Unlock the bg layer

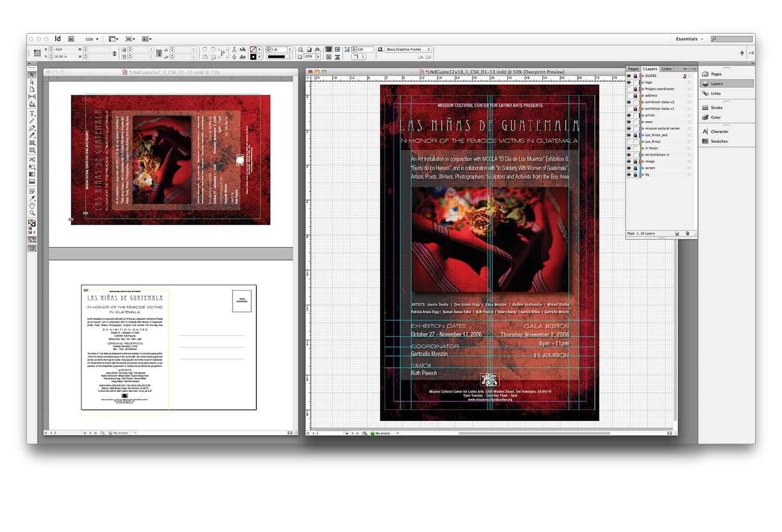(636, 175)
